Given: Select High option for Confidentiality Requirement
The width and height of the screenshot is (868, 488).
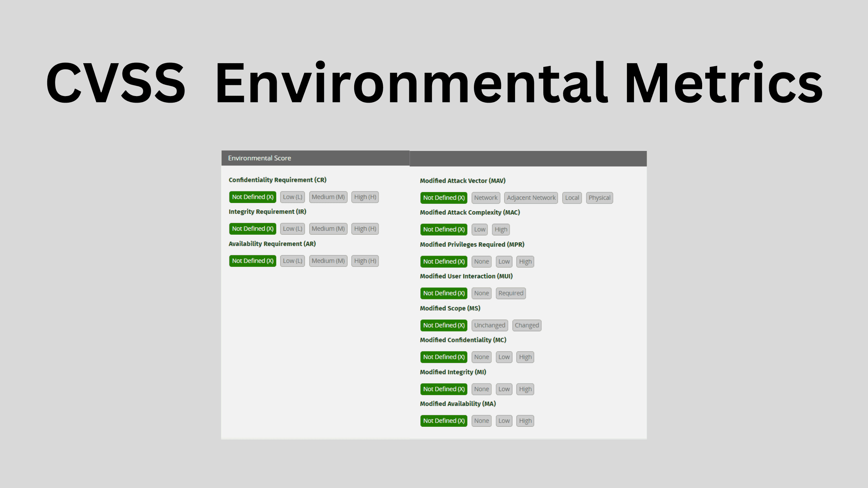Looking at the screenshot, I should click(365, 197).
